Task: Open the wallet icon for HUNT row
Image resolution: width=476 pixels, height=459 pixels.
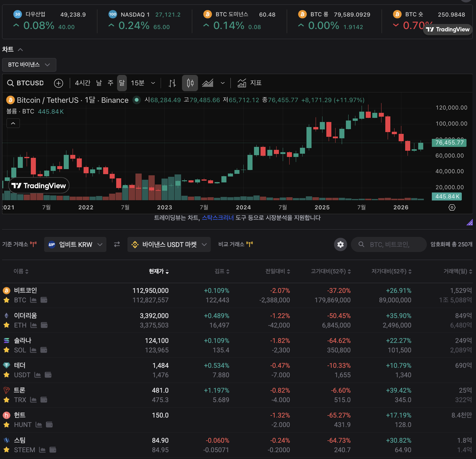Action: 49,425
